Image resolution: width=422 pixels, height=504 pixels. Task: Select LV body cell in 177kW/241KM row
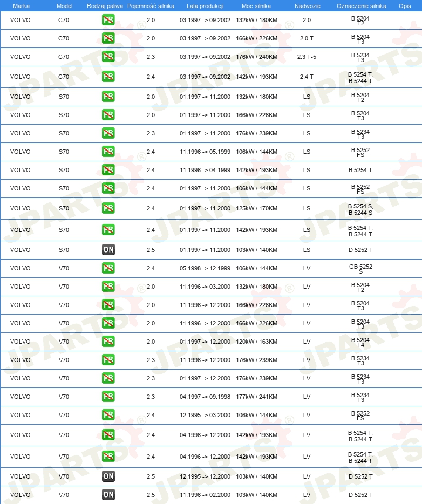click(307, 396)
